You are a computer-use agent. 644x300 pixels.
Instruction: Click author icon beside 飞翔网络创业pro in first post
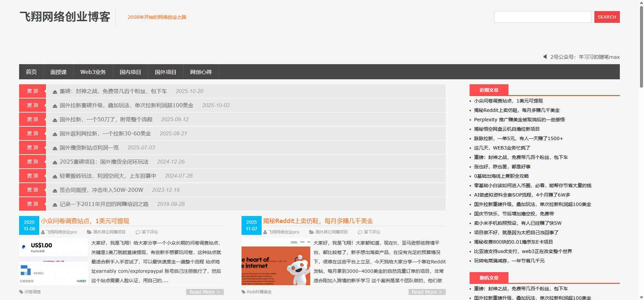[x=43, y=232]
